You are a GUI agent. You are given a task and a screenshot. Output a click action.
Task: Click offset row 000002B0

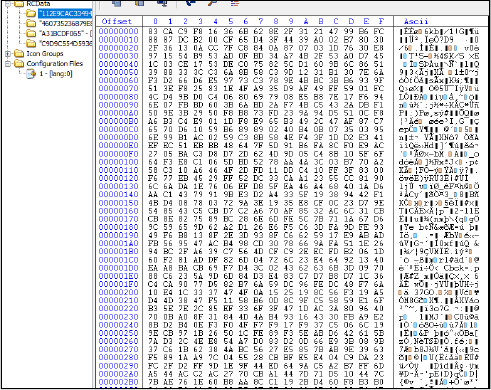click(118, 382)
